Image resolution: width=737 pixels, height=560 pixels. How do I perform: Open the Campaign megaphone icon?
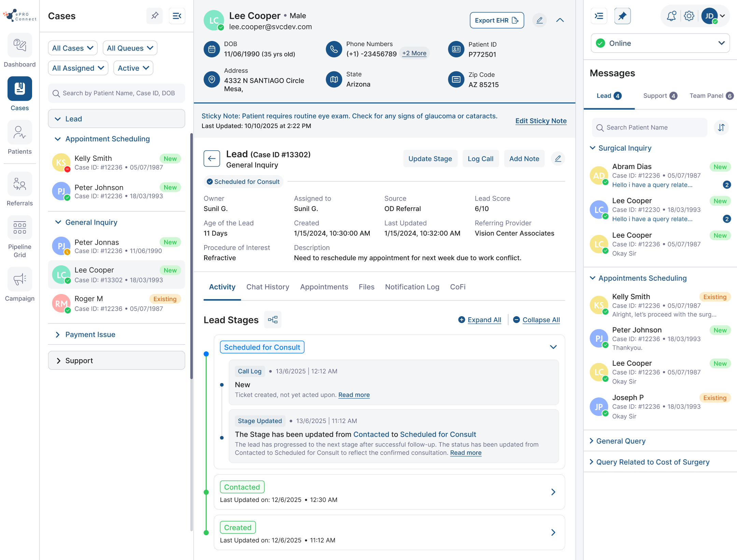[x=19, y=279]
